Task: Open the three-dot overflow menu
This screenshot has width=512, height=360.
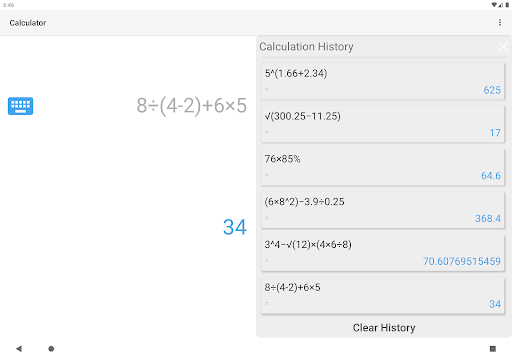Action: coord(500,22)
